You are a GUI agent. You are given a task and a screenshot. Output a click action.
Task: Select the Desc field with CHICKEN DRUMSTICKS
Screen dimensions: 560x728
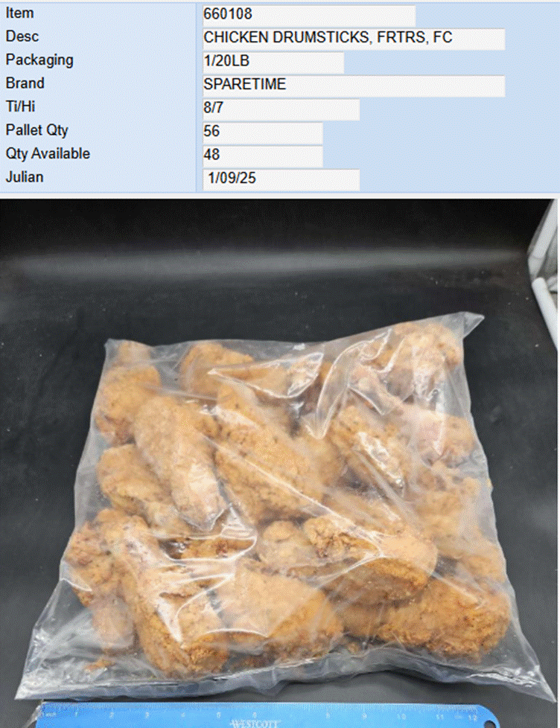point(354,39)
